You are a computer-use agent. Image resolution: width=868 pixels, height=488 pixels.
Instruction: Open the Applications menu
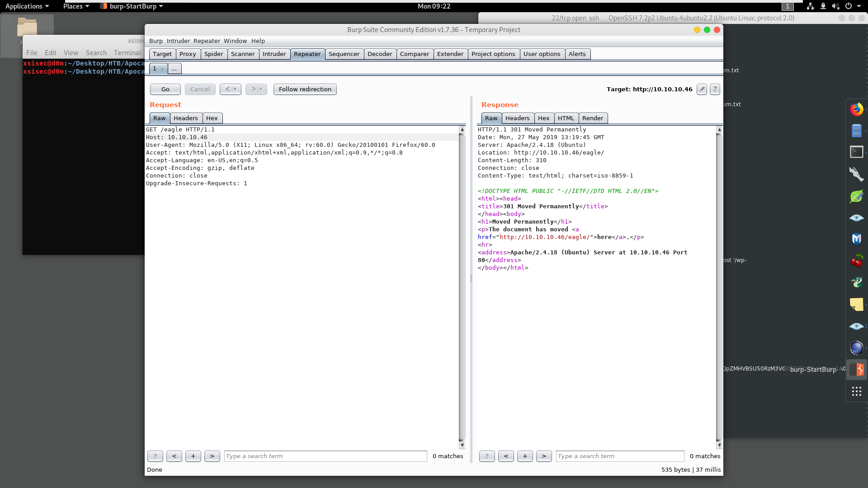(27, 6)
